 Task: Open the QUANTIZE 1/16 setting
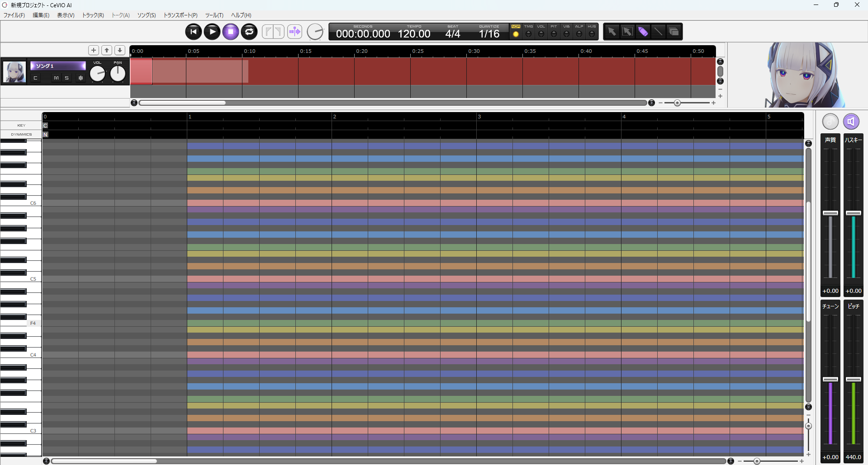489,34
